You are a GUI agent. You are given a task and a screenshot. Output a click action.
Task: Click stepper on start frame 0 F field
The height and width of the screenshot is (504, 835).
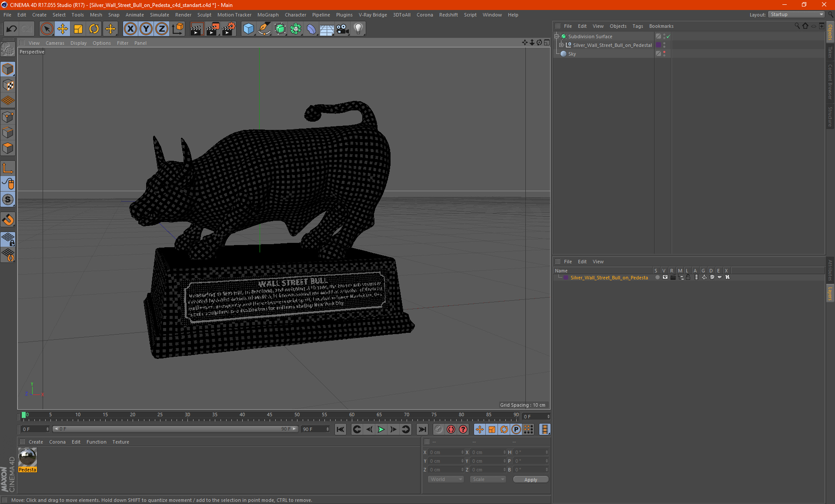pos(47,429)
